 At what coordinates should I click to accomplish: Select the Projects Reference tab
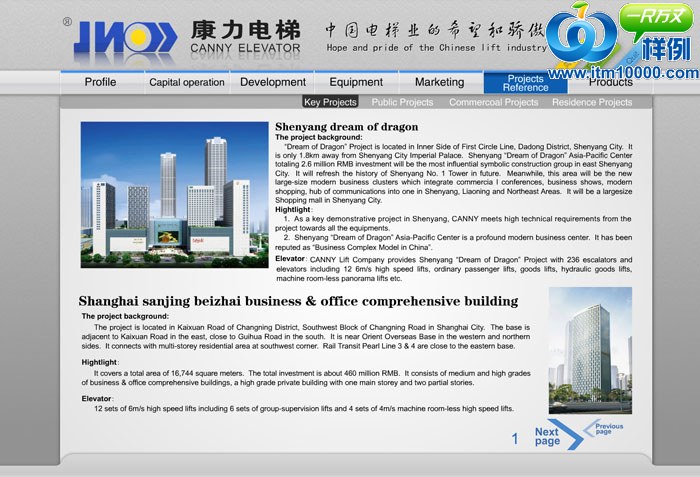tap(525, 83)
